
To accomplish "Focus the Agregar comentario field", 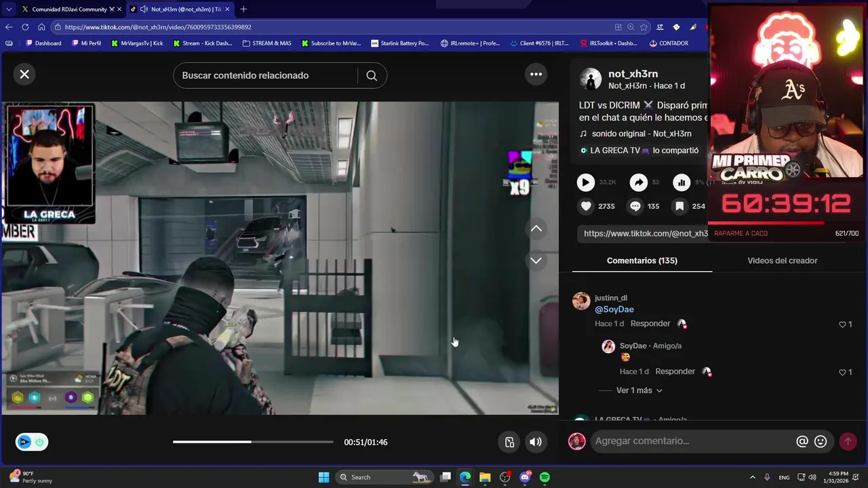I will point(692,441).
